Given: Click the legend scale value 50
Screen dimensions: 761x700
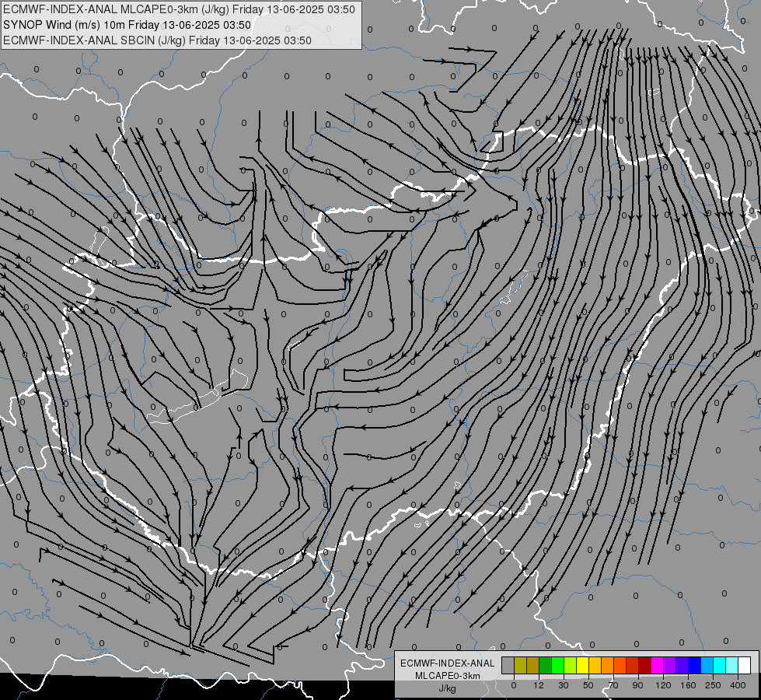Looking at the screenshot, I should [588, 685].
